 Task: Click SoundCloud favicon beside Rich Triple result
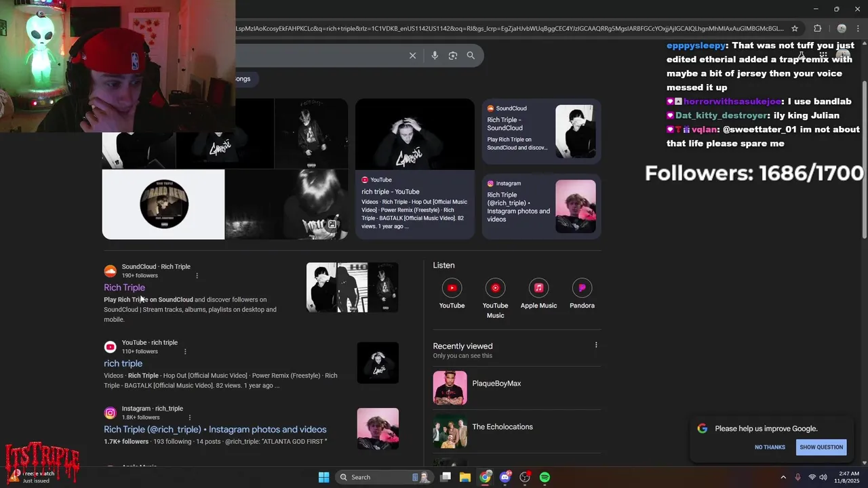tap(110, 271)
